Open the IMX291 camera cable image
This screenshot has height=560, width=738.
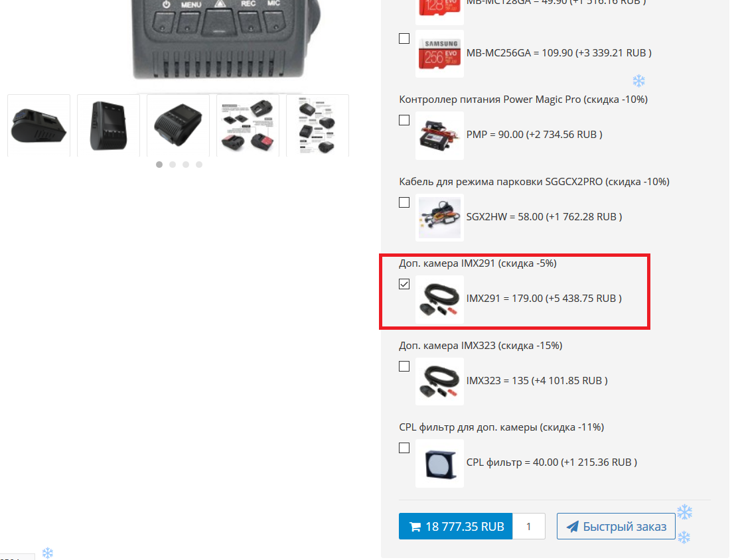click(439, 299)
